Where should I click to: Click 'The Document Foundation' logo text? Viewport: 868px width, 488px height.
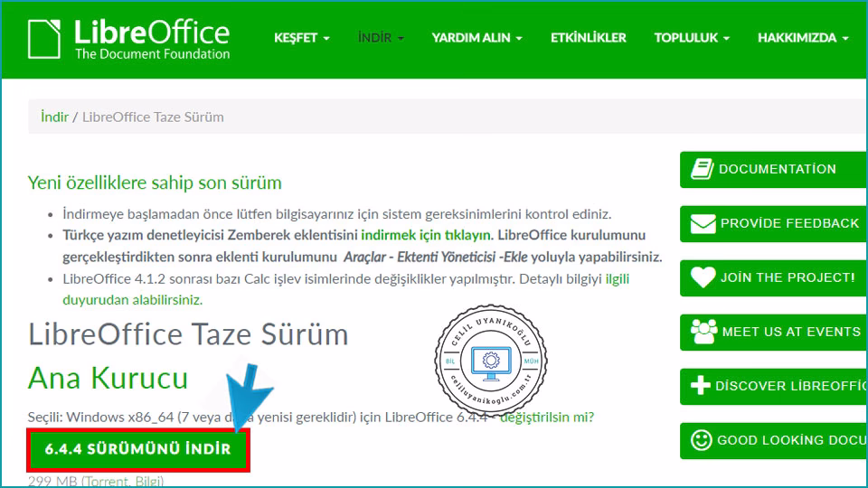pos(152,53)
